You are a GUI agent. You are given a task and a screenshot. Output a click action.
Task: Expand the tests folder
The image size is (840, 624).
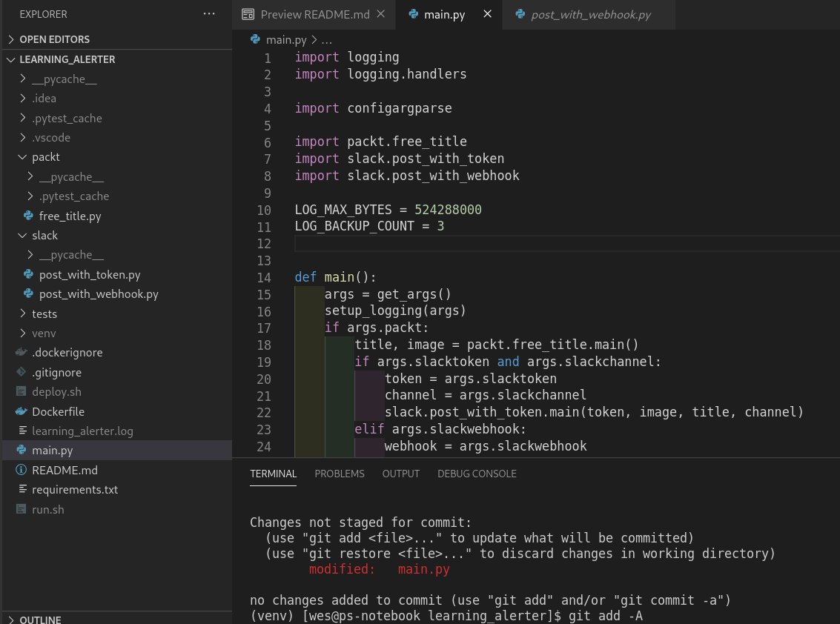22,313
